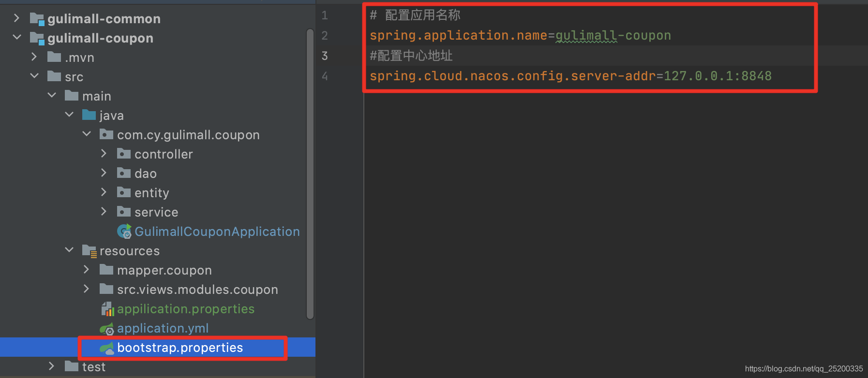Viewport: 868px width, 378px height.
Task: Click the .mvn folder icon
Action: coord(54,57)
